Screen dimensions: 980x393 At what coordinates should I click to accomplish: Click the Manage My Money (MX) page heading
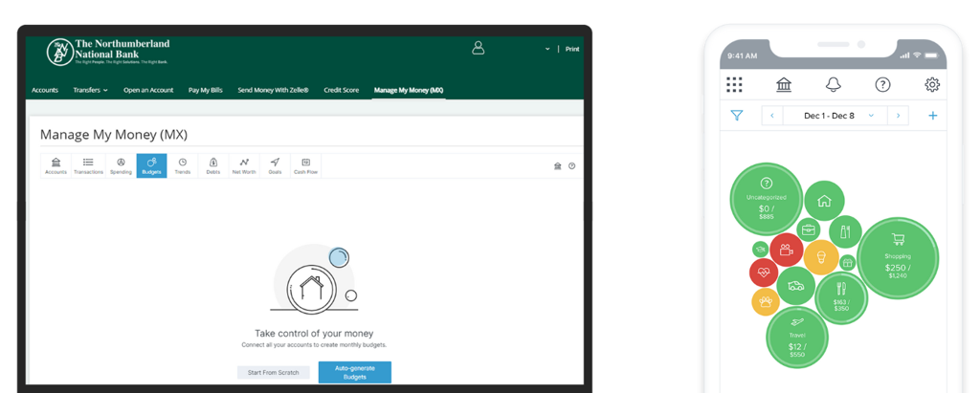114,134
